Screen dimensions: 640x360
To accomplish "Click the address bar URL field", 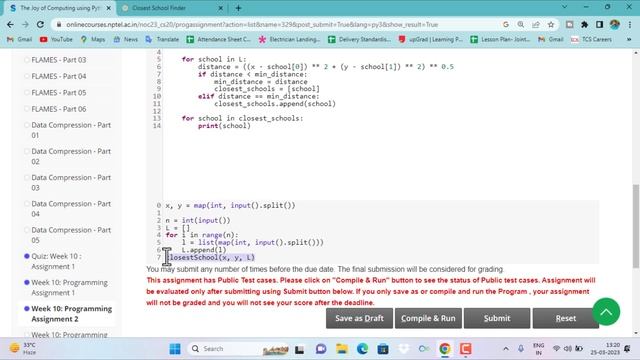I will tap(252, 24).
